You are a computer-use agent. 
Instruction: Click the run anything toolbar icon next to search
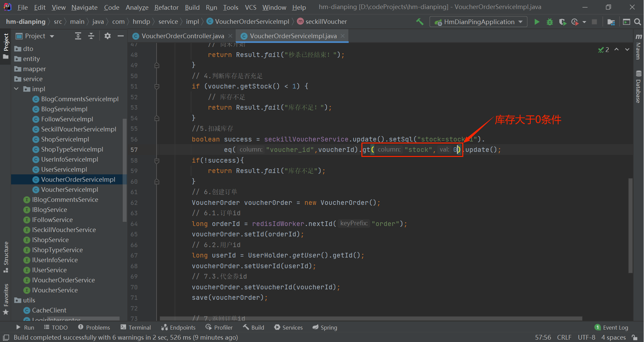[x=626, y=22]
